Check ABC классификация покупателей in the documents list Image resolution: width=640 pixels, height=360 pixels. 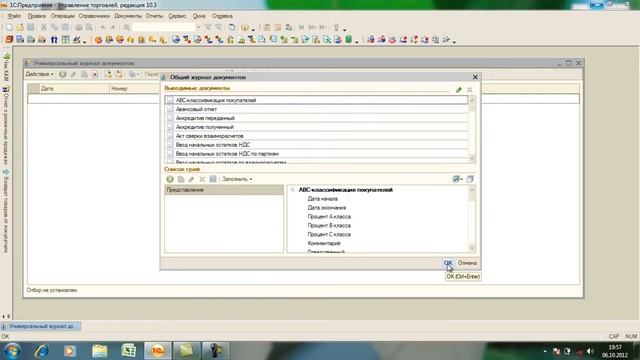coord(170,100)
